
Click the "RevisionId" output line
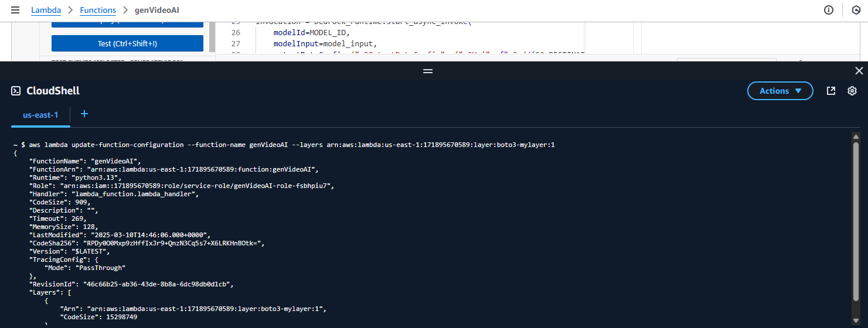pos(132,284)
